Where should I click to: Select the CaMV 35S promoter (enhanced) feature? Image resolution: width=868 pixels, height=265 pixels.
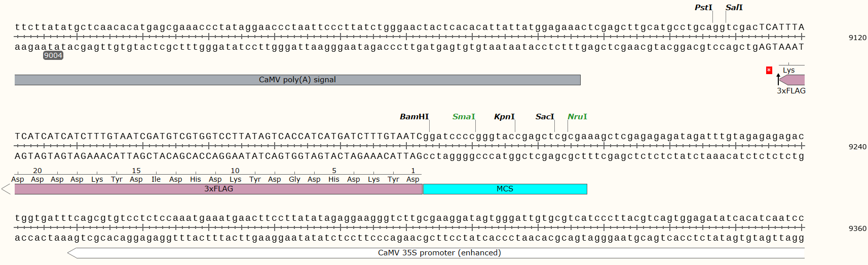pos(439,253)
